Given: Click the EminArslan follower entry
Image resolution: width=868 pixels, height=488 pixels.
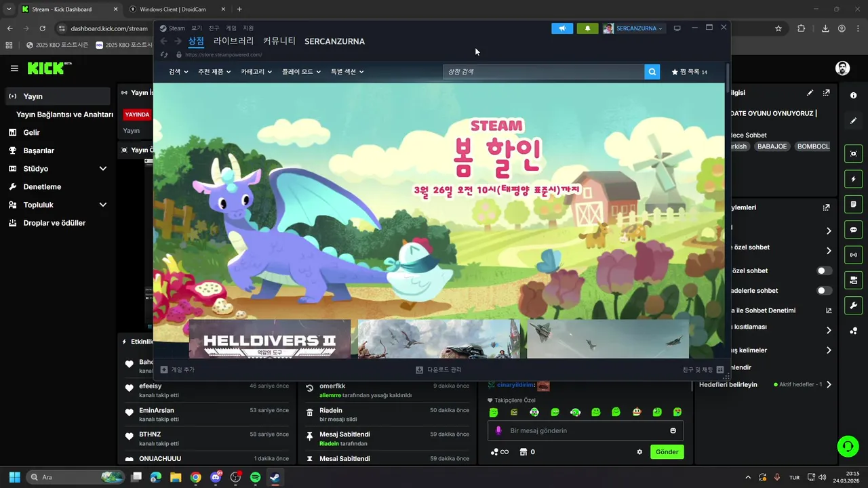Looking at the screenshot, I should [208, 414].
